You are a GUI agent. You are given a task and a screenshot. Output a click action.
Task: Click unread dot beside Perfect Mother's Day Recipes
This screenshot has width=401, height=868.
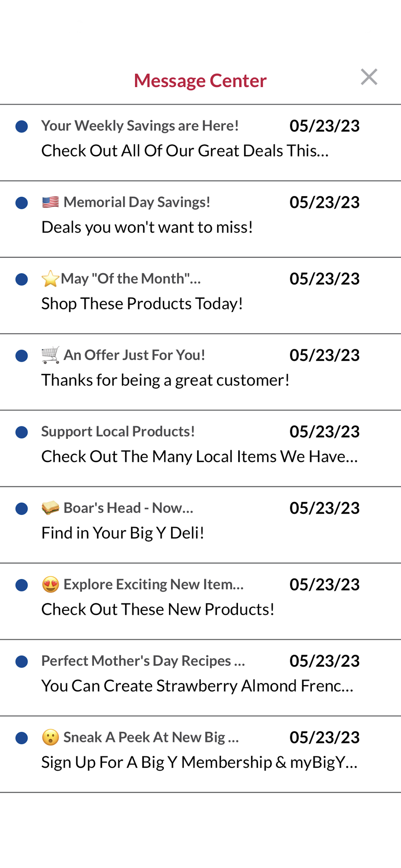coord(22,662)
